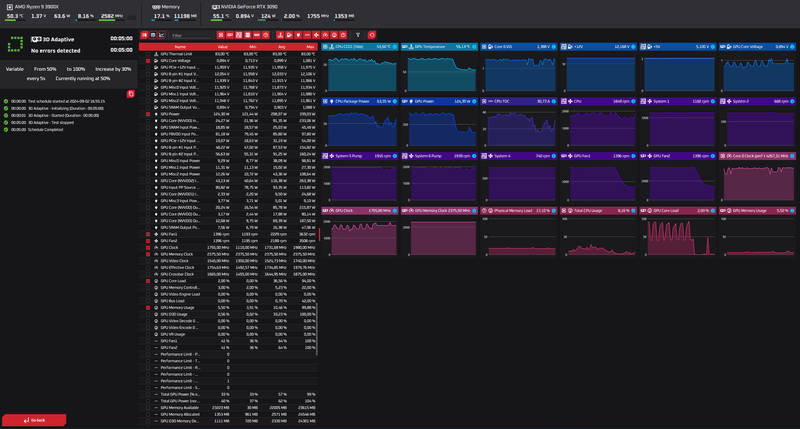Toggle the voltage sensor filter icon
The image size is (800, 429).
click(x=289, y=35)
